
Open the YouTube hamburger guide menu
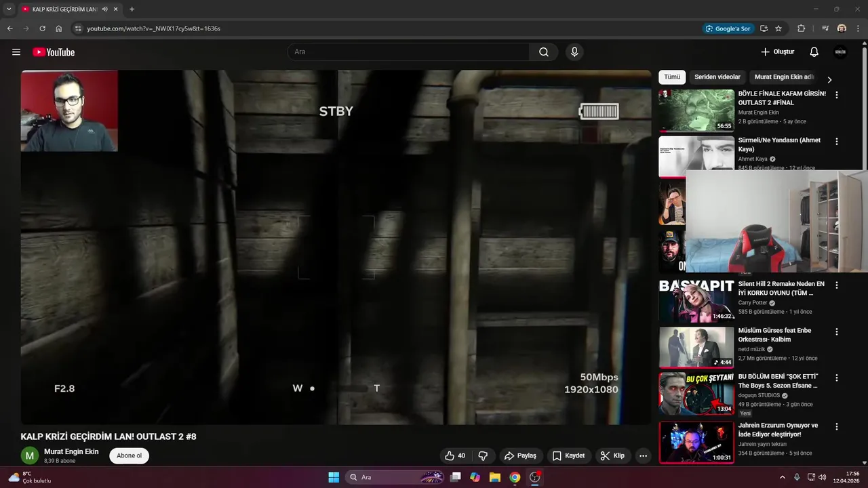pos(16,52)
